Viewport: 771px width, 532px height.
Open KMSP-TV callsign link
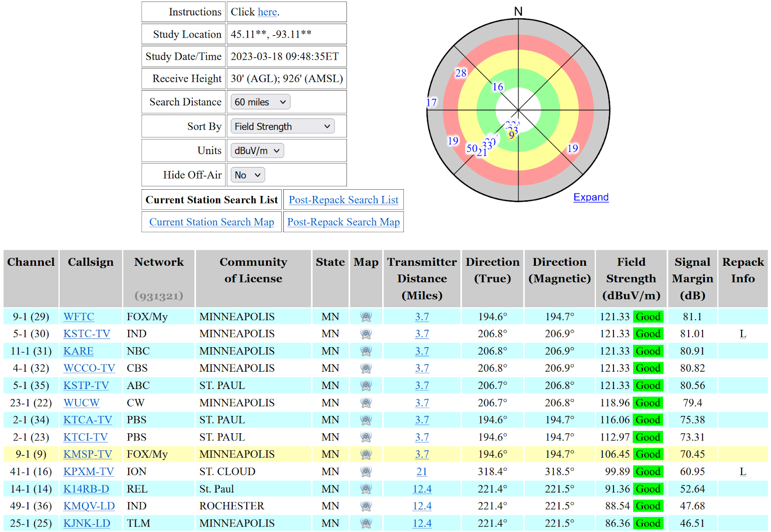point(88,454)
